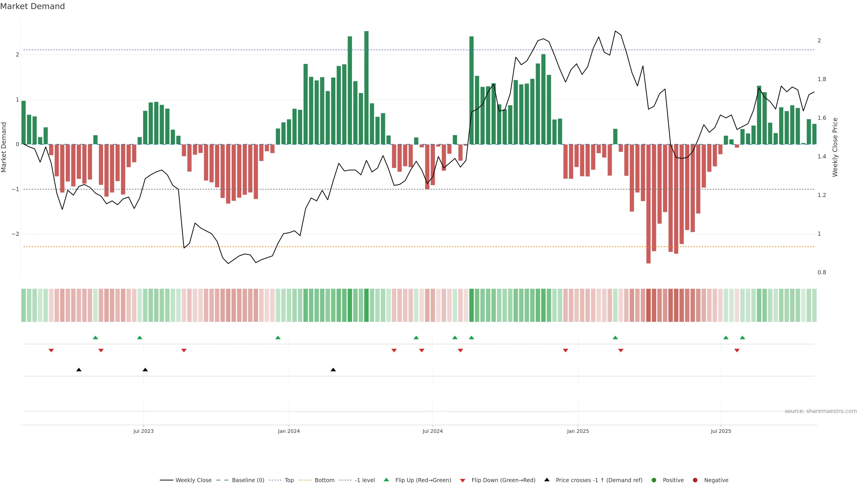This screenshot has width=868, height=488.
Task: Click the Market Demand chart title
Action: click(x=32, y=6)
